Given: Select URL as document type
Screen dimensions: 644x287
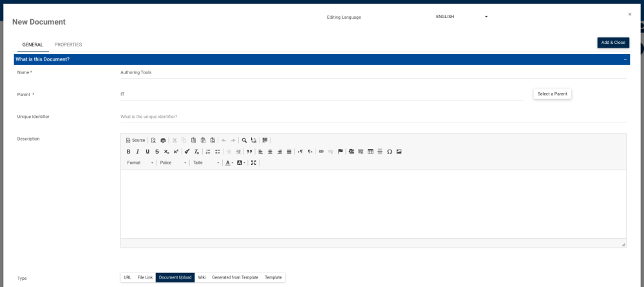Looking at the screenshot, I should coord(128,277).
